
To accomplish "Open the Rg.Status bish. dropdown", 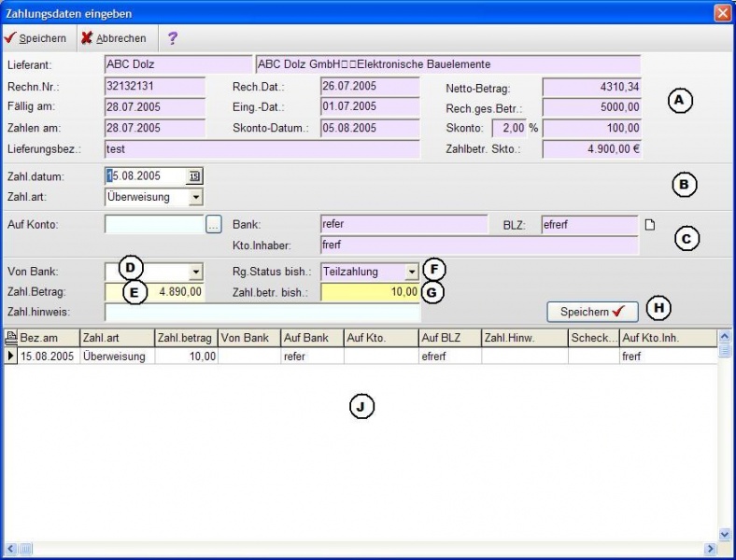I will pyautogui.click(x=411, y=272).
